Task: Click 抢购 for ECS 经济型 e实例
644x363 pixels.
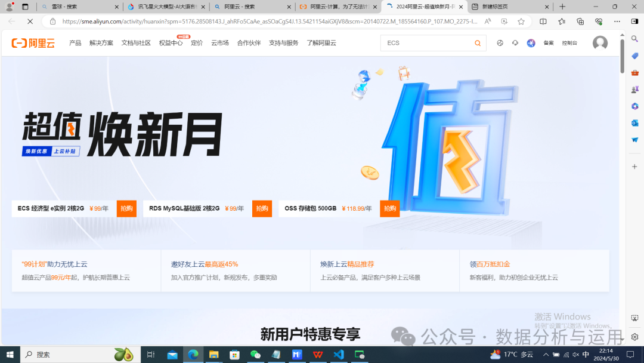Action: click(x=126, y=208)
